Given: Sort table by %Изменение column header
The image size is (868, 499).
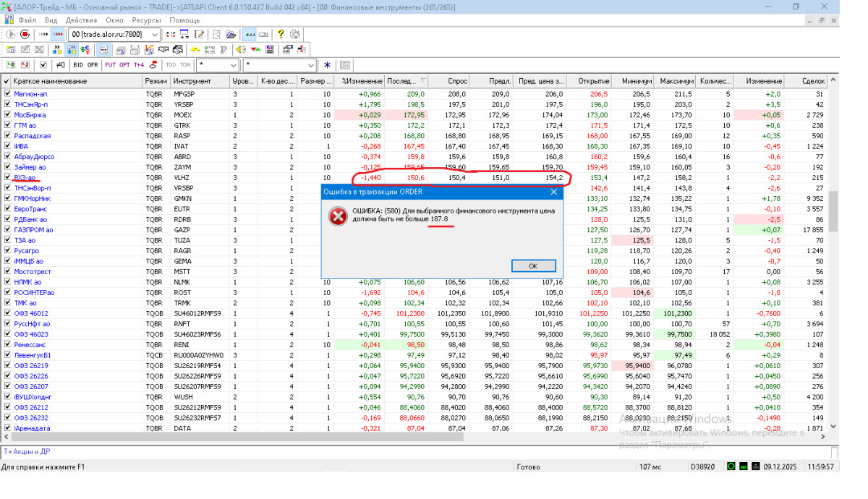Looking at the screenshot, I should [x=362, y=82].
